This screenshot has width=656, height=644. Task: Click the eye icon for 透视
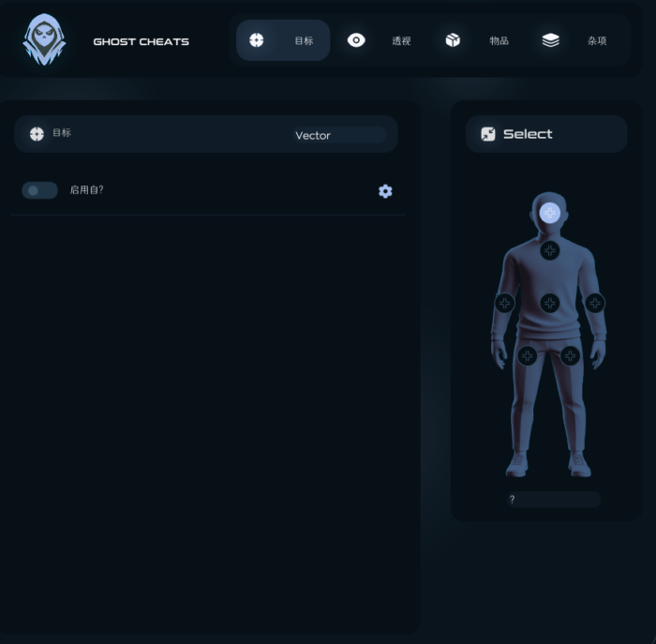click(x=356, y=40)
